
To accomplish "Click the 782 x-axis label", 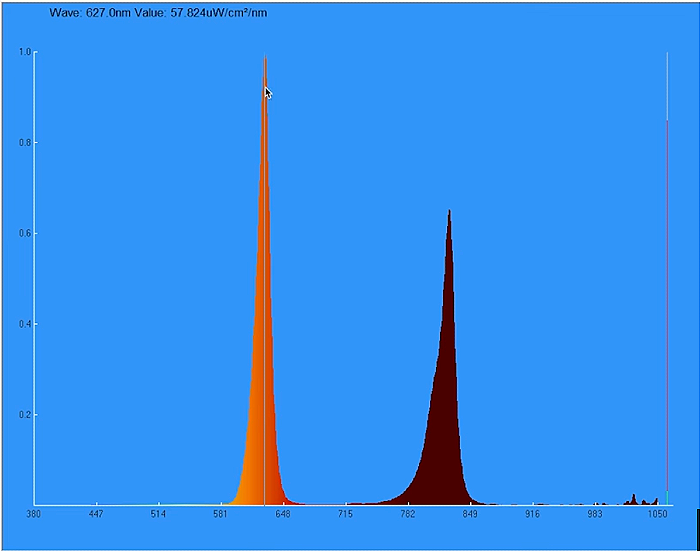I will 408,514.
